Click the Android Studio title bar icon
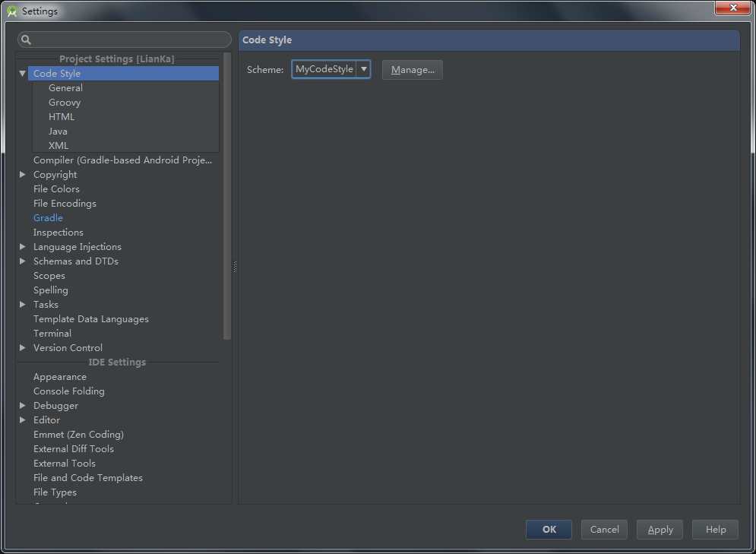Image resolution: width=756 pixels, height=554 pixels. [x=12, y=11]
